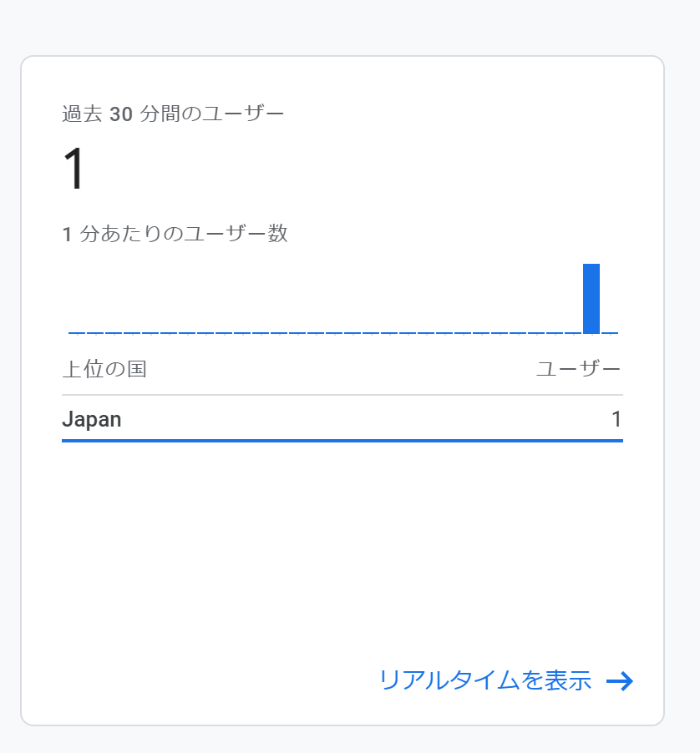The width and height of the screenshot is (700, 753).
Task: Click the ユーザー column header
Action: click(x=581, y=366)
